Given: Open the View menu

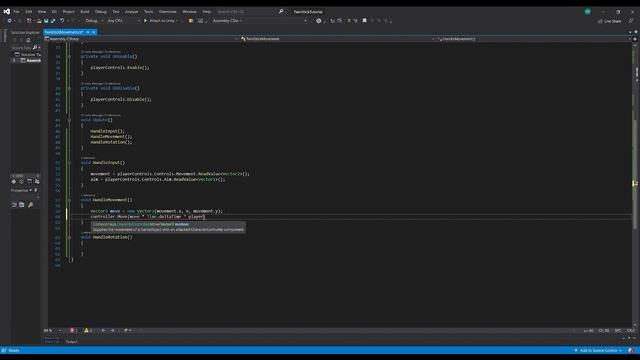Looking at the screenshot, I should (x=42, y=11).
